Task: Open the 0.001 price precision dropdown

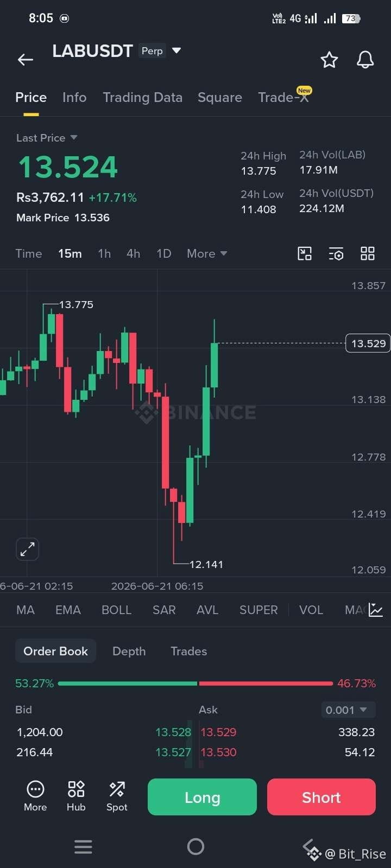Action: (346, 710)
